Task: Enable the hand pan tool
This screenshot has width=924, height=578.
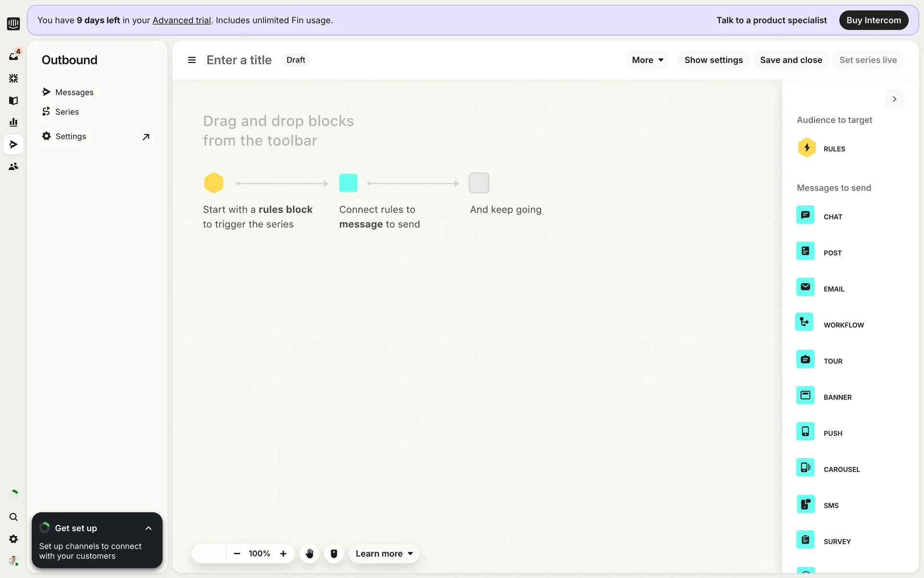Action: tap(309, 553)
